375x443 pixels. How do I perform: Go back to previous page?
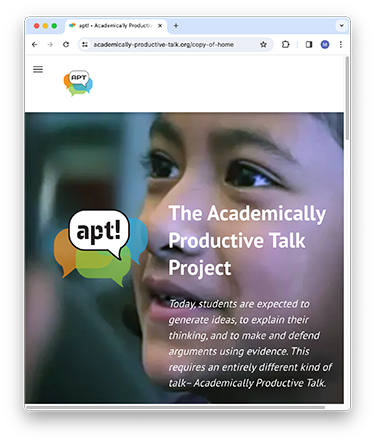[x=35, y=44]
